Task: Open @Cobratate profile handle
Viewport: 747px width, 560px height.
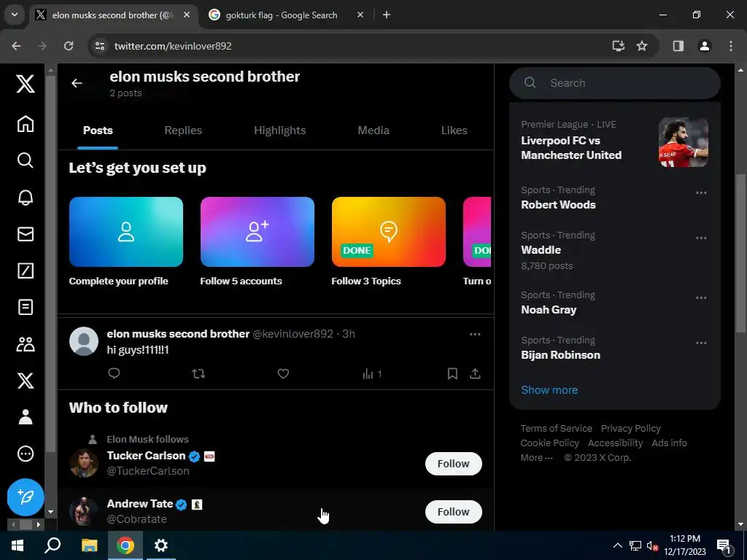Action: pos(136,519)
